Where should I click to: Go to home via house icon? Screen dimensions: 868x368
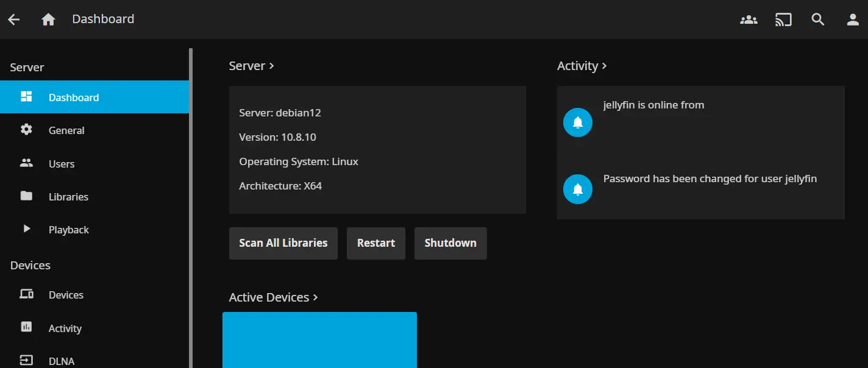[48, 19]
